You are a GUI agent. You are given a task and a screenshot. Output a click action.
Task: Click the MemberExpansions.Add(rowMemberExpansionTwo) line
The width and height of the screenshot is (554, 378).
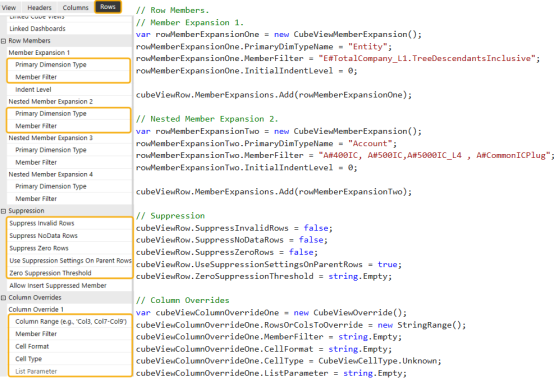[274, 192]
